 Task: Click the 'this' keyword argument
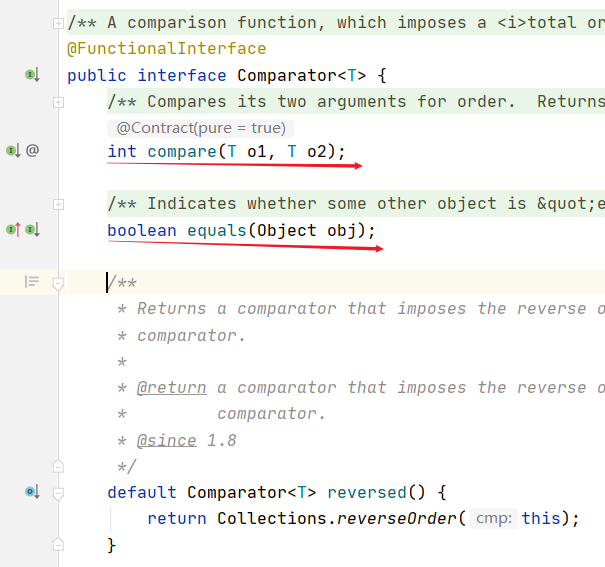point(541,518)
